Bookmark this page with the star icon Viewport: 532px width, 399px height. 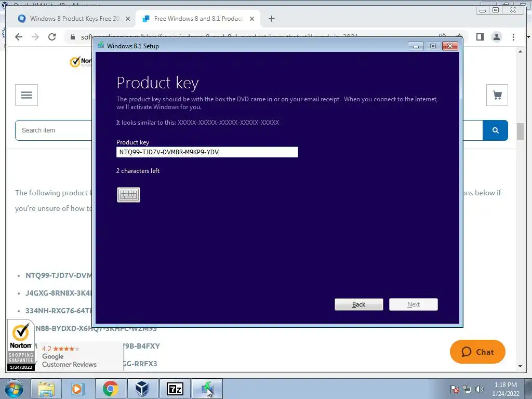459,36
